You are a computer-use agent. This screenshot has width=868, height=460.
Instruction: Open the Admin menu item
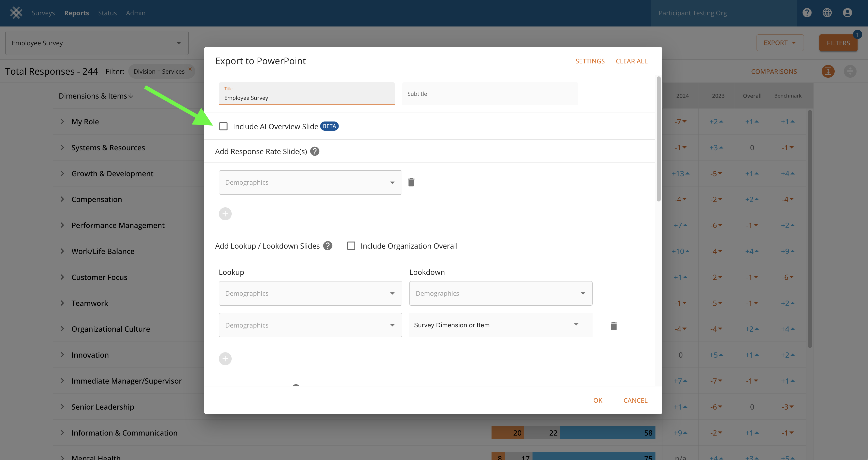point(135,13)
